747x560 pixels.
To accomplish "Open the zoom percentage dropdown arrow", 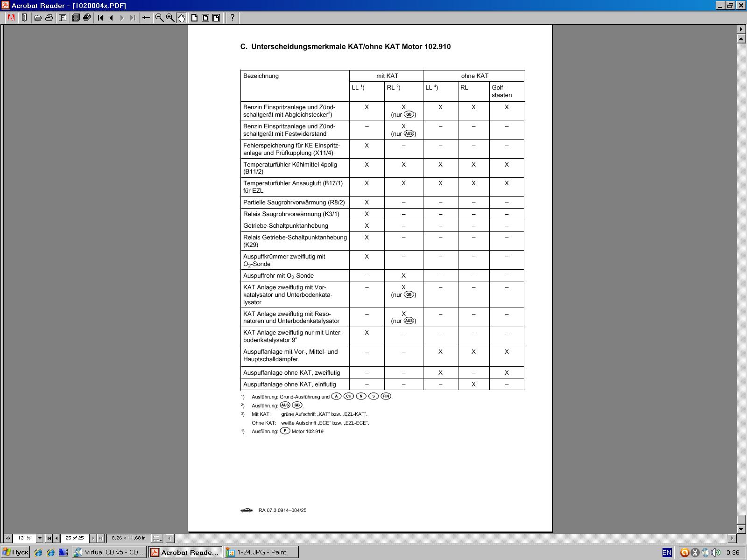I will (x=40, y=538).
